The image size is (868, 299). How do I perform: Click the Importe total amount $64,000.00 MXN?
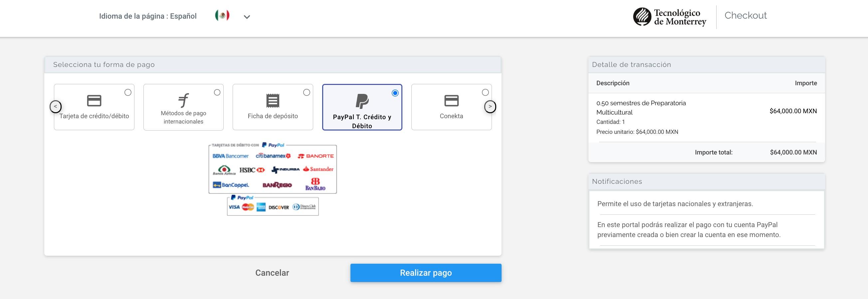[x=793, y=152]
